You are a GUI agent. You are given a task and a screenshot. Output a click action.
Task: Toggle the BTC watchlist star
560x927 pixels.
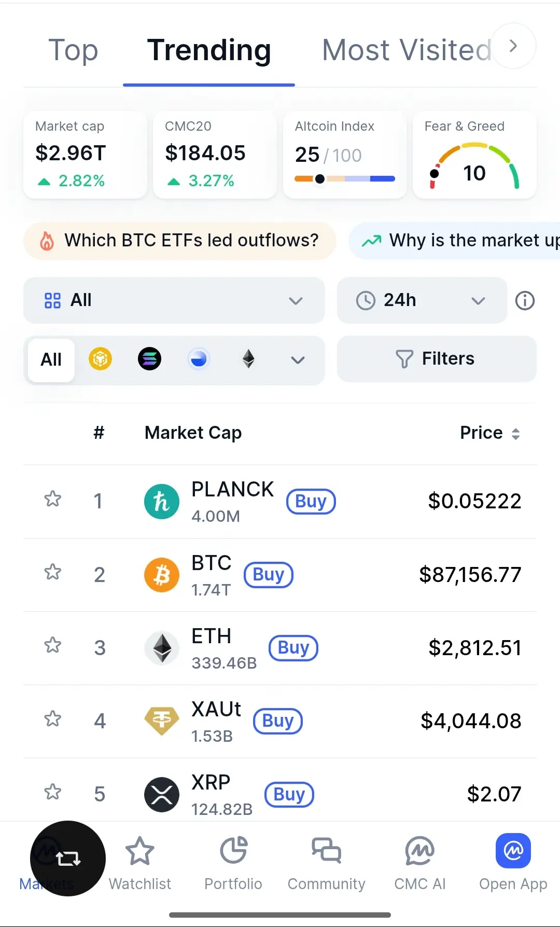(53, 573)
